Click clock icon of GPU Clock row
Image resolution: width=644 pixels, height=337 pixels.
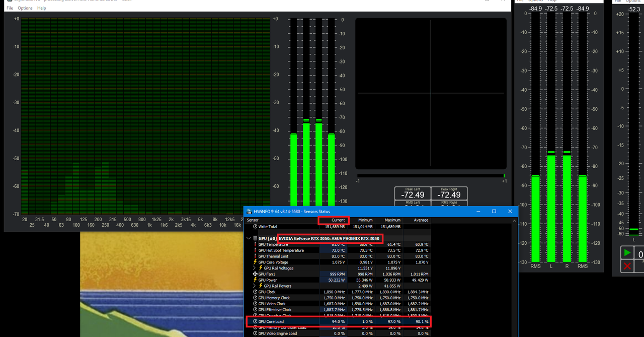point(256,292)
